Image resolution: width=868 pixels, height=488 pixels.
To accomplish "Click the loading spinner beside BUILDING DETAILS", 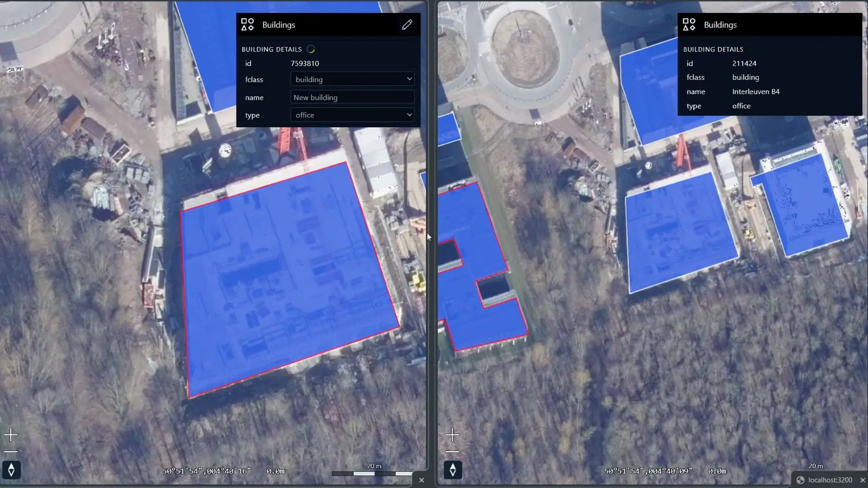I will click(311, 49).
